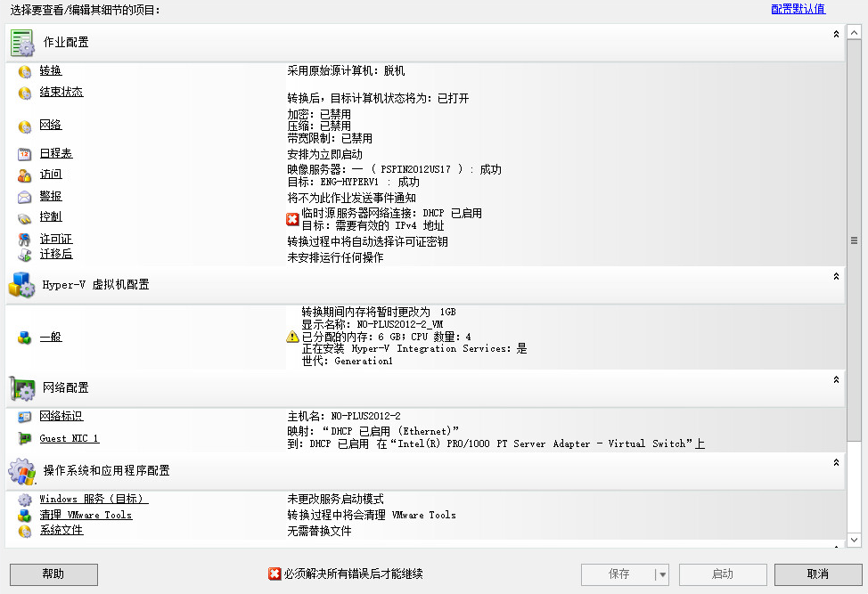868x594 pixels.
Task: Click the 迁移后 row icon
Action: (24, 255)
